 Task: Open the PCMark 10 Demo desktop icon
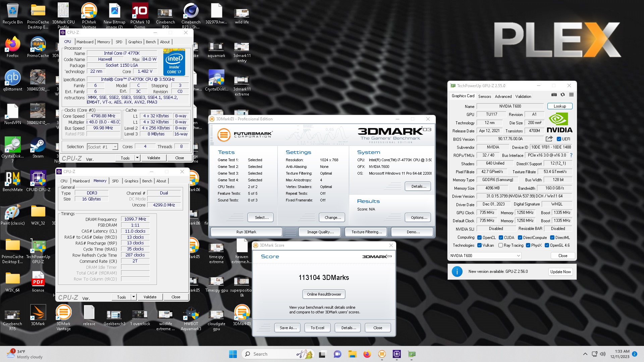(140, 16)
